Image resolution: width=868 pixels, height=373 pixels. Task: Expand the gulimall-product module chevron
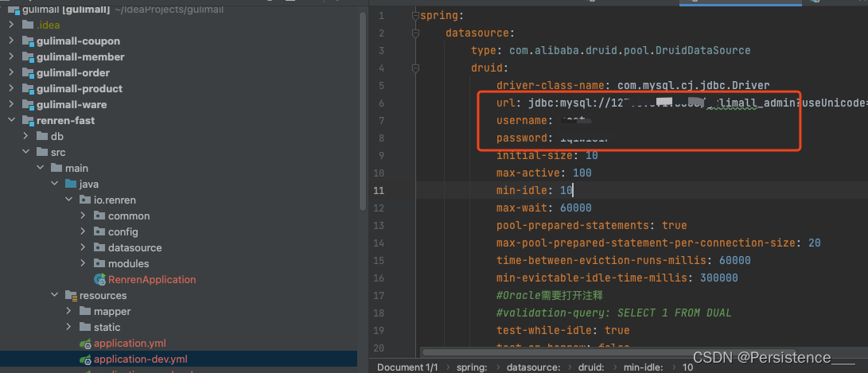click(12, 88)
